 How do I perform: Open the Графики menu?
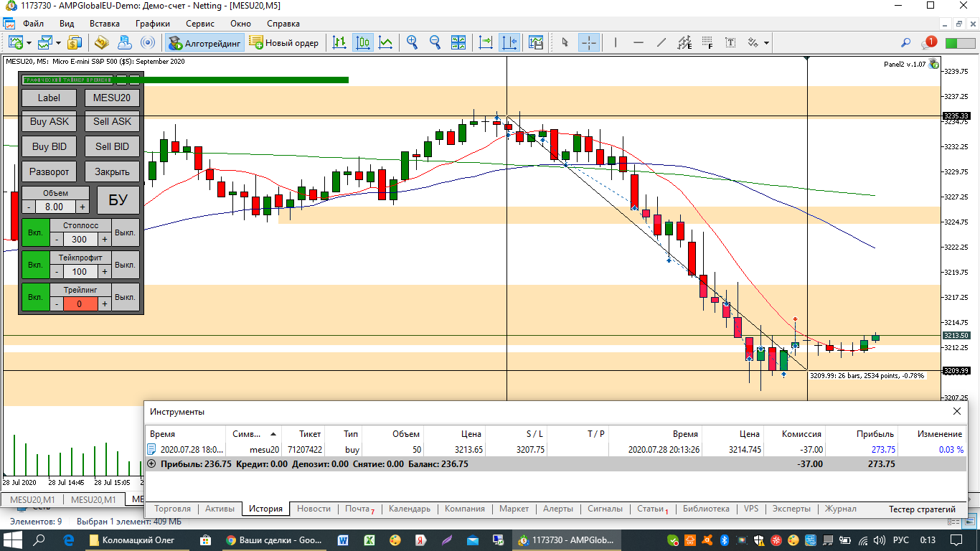pyautogui.click(x=153, y=24)
